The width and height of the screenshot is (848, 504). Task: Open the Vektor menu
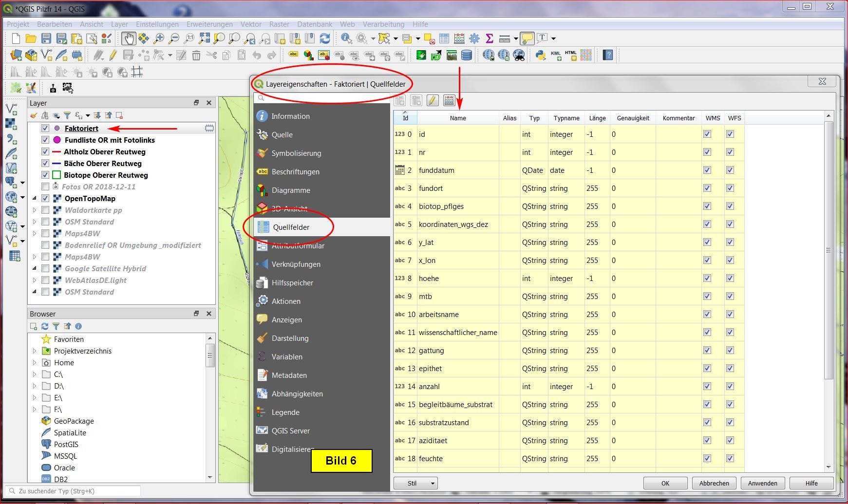coord(251,24)
